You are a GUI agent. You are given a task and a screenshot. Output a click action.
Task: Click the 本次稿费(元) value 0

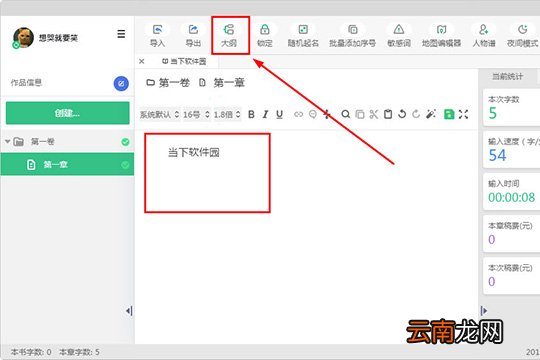point(492,281)
